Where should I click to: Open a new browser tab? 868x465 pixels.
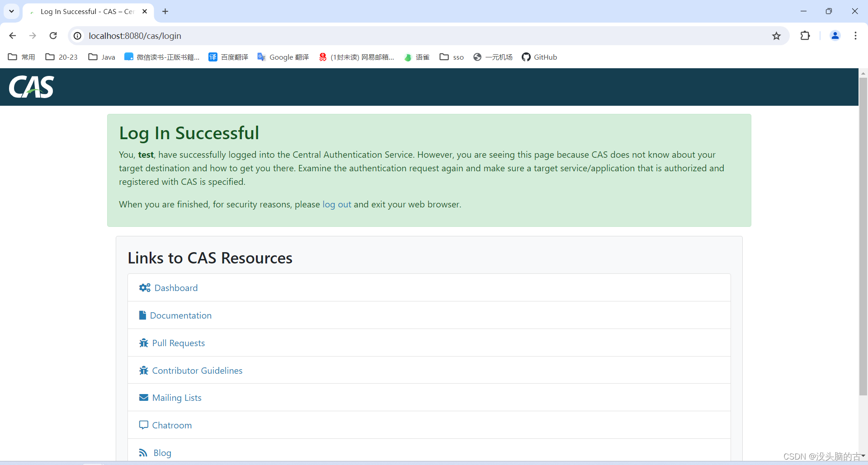[x=165, y=11]
